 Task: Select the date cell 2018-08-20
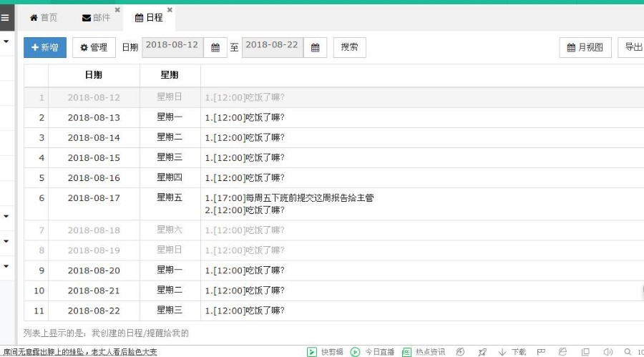pos(94,270)
